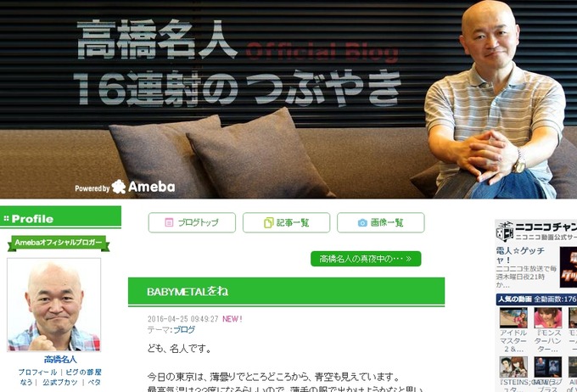Screen dimensions: 577x392
Task: Click the ニコニコチャンネル TV logo icon
Action: (504, 231)
